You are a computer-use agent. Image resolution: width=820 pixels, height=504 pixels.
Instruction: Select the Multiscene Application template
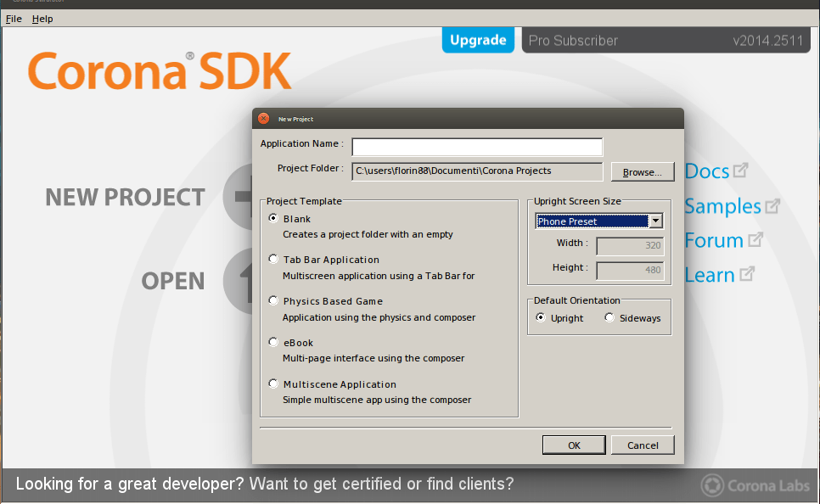coord(273,384)
